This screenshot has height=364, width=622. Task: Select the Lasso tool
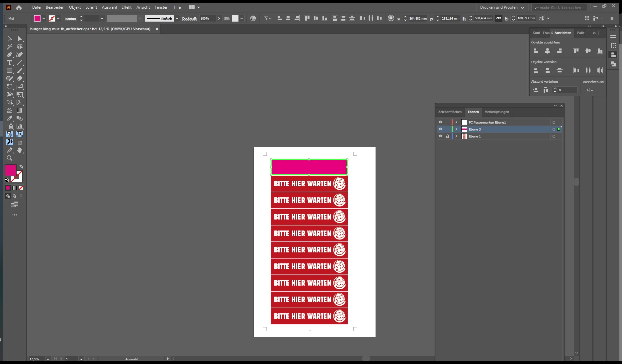point(20,47)
